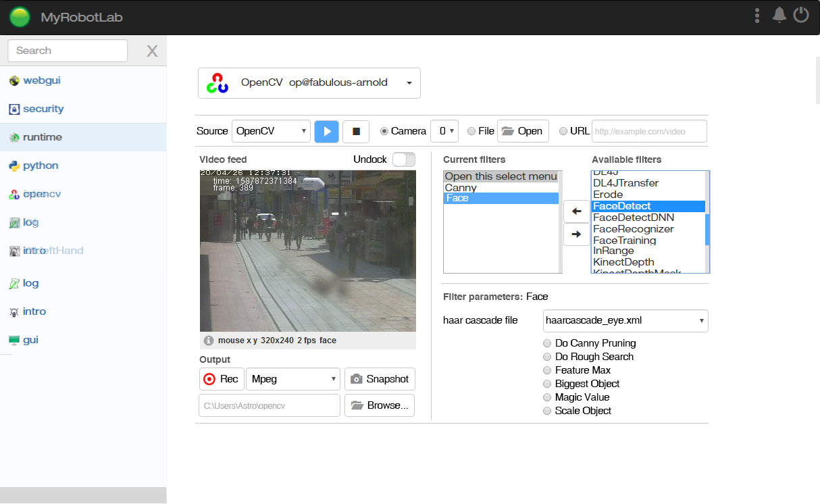Open the Mpeg format dropdown

[x=293, y=379]
